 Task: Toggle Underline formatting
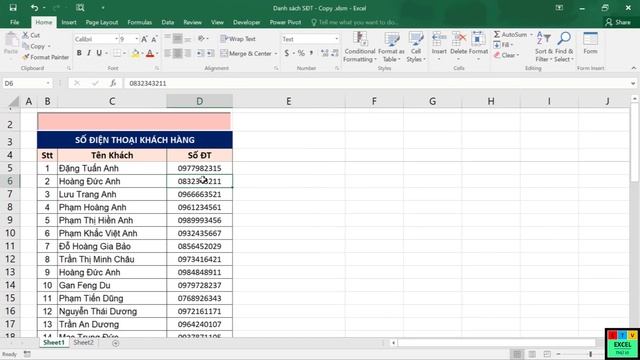[99, 53]
